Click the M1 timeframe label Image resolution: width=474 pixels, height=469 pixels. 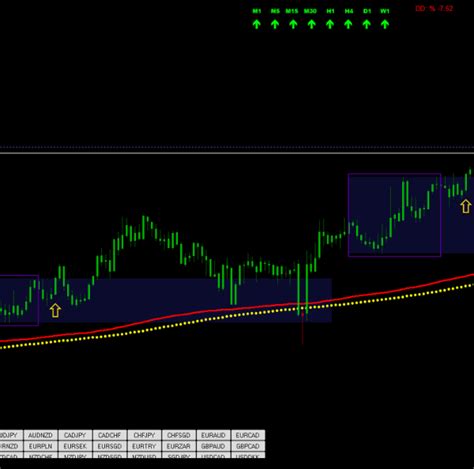click(x=257, y=11)
